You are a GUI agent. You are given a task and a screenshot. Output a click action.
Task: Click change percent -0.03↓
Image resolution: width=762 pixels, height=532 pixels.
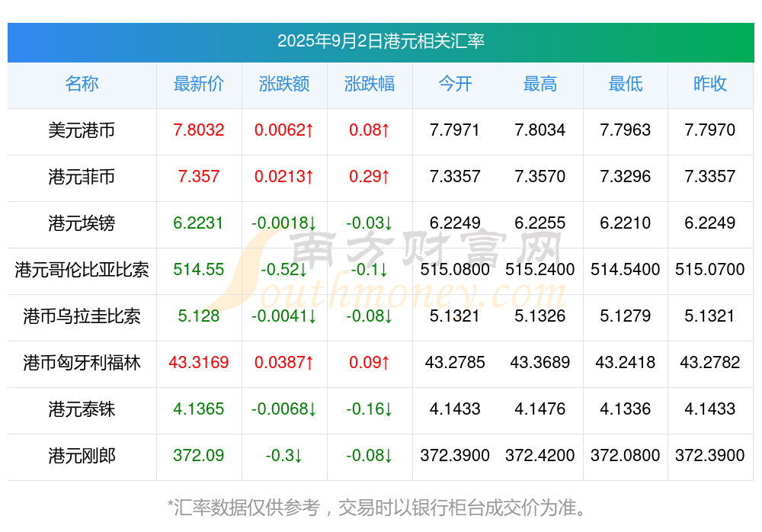click(370, 223)
